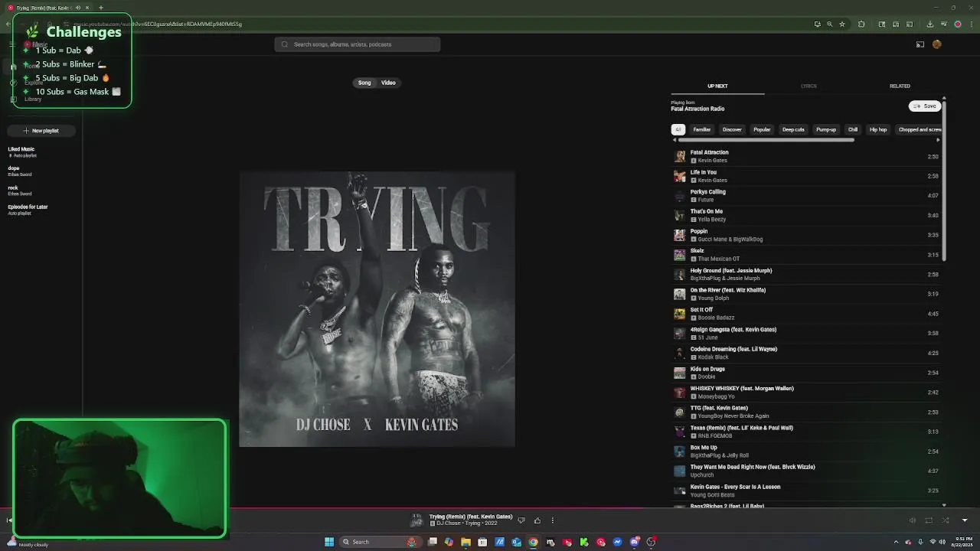Click the filter chips horizontal scrollbar
Image resolution: width=980 pixels, height=551 pixels.
766,140
